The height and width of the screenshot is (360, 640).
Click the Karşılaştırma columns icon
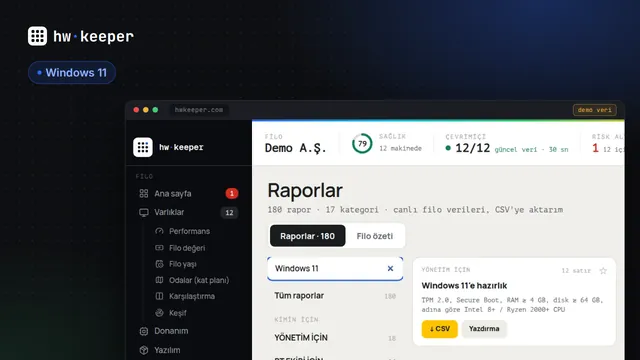click(159, 296)
